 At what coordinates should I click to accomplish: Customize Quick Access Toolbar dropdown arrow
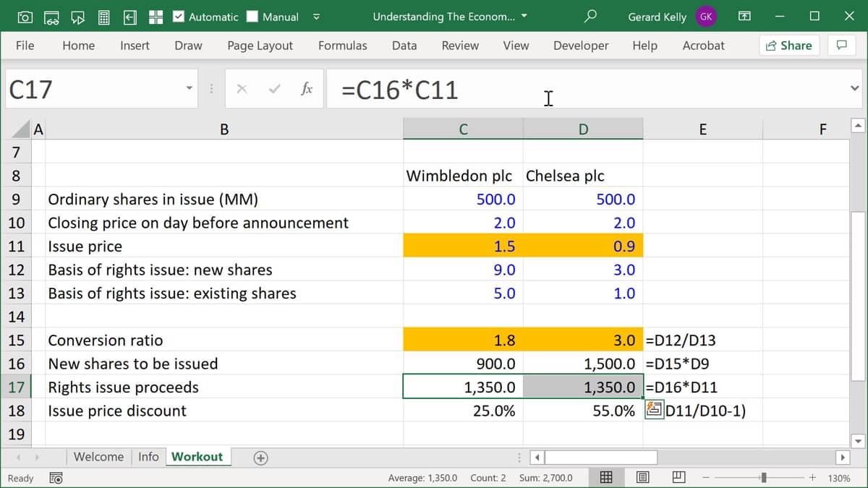point(316,17)
